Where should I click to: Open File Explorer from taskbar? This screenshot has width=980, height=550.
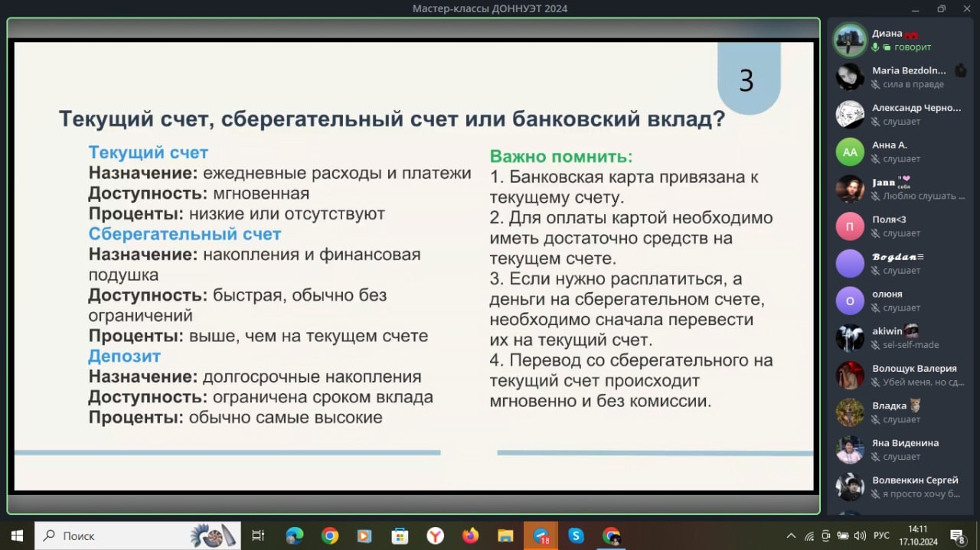pyautogui.click(x=505, y=536)
